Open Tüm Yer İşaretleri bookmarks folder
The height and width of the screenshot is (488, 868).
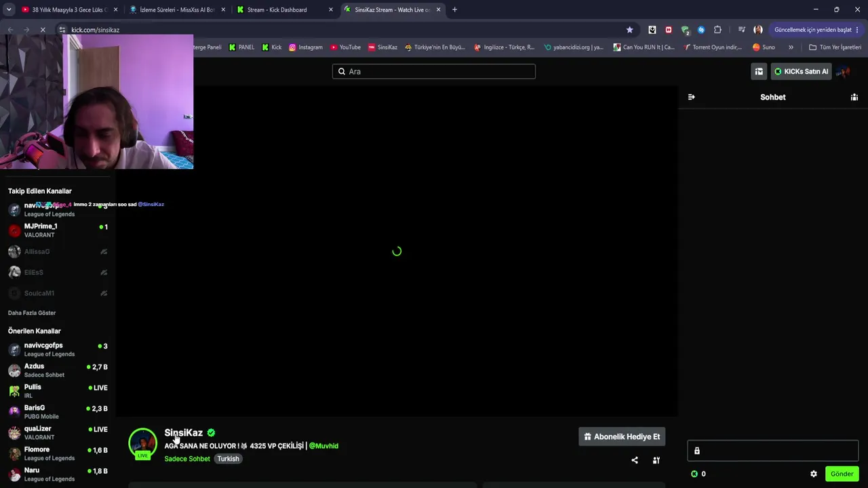coord(835,47)
